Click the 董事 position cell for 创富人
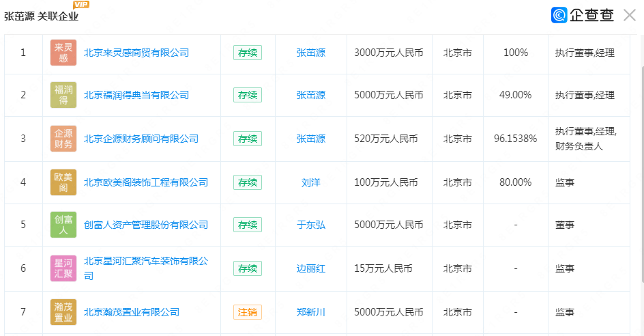 point(565,225)
